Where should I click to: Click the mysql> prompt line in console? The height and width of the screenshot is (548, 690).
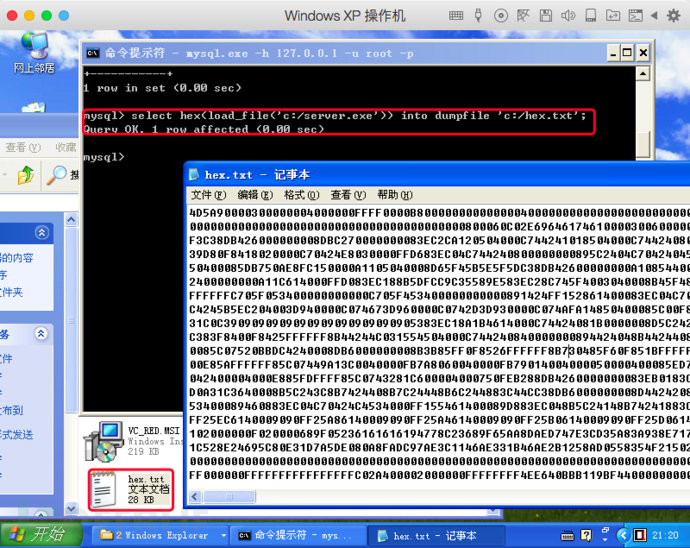104,157
